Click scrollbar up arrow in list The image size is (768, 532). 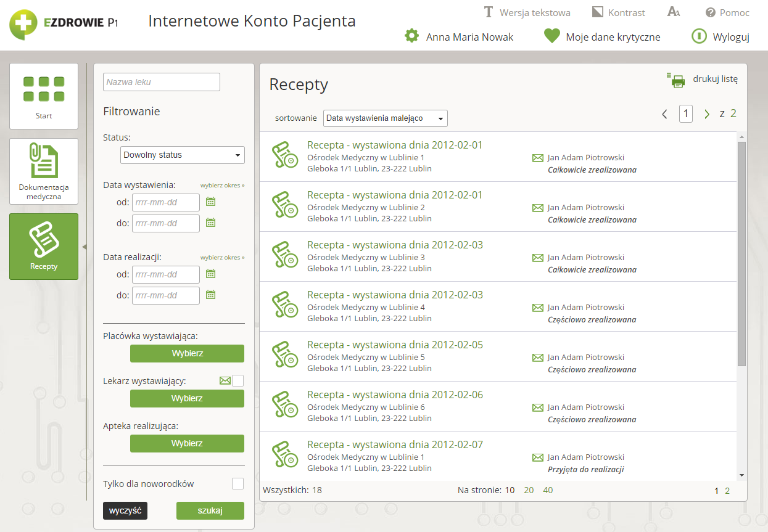click(741, 136)
